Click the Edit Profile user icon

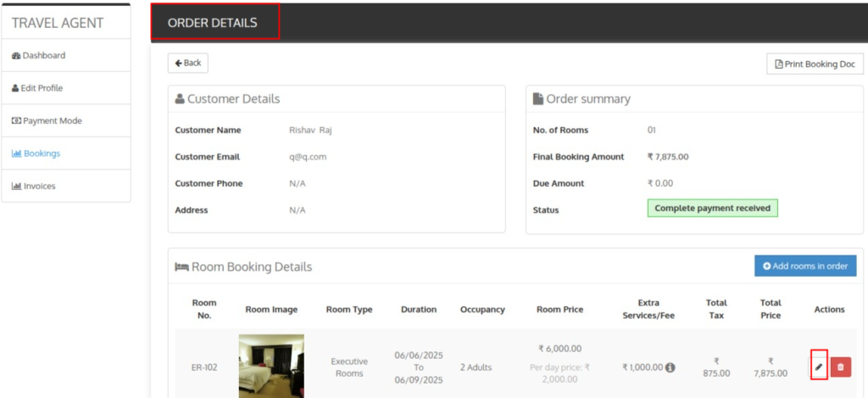click(x=15, y=88)
